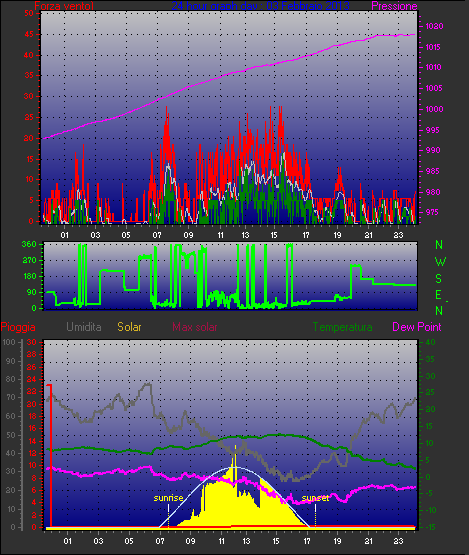Click the 1020 value on the pressure scale
This screenshot has width=469, height=555.
[x=434, y=26]
